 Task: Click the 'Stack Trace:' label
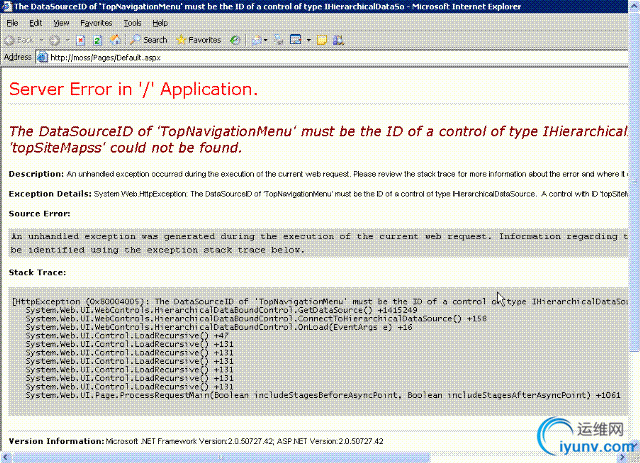click(x=37, y=272)
